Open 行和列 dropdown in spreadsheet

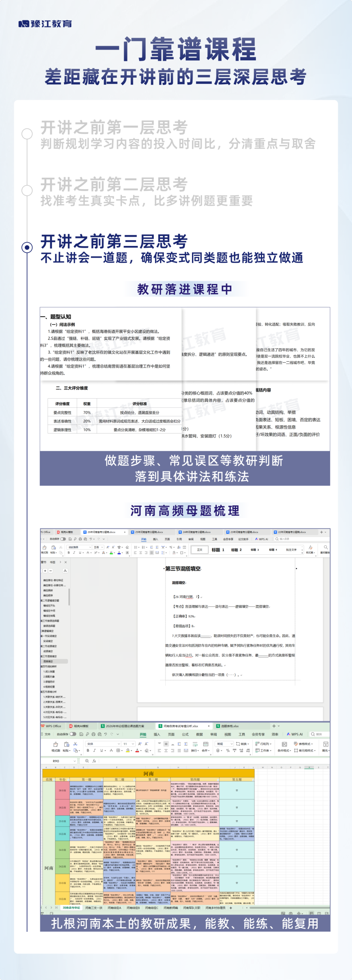tap(263, 744)
